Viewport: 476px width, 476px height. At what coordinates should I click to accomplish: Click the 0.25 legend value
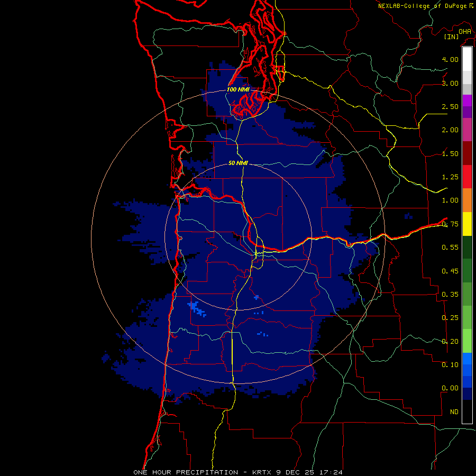450,318
